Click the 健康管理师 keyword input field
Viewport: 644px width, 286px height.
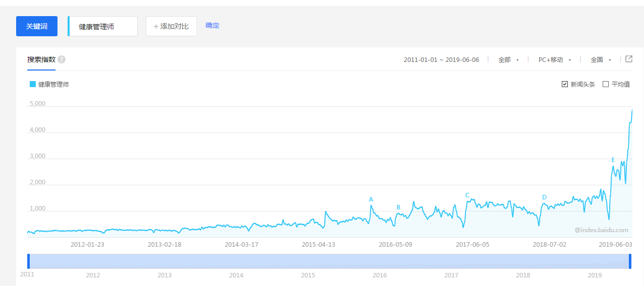[x=103, y=26]
